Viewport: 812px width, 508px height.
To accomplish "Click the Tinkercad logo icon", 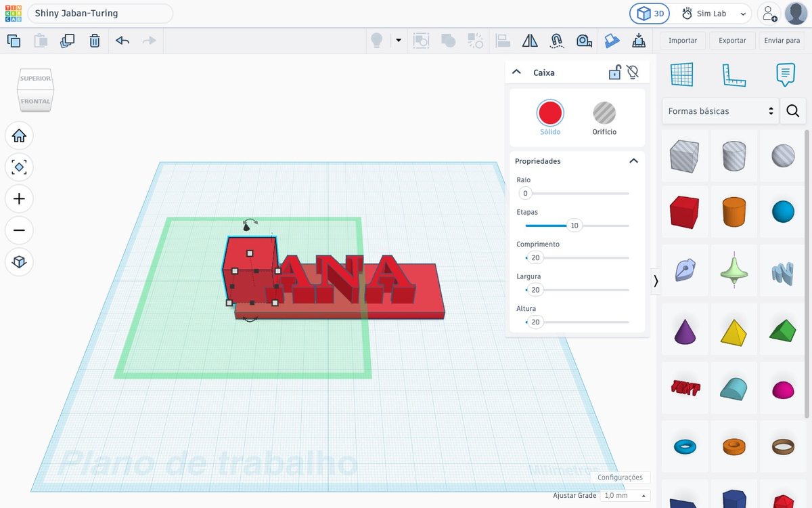I will click(13, 13).
